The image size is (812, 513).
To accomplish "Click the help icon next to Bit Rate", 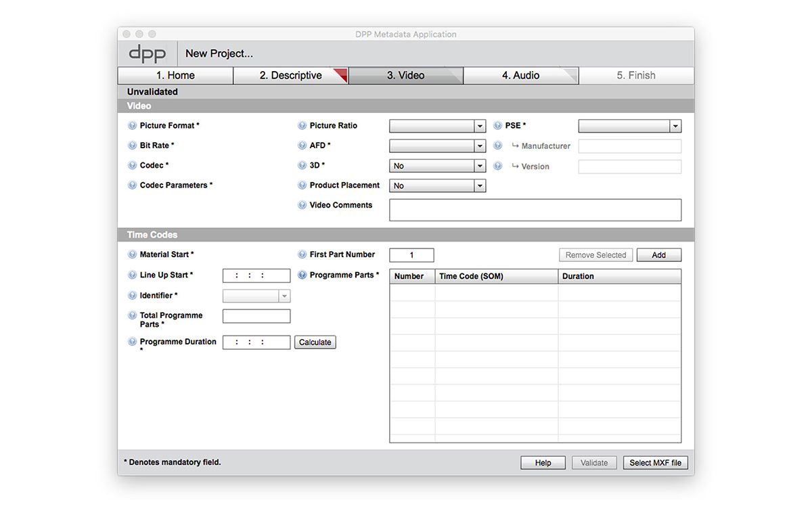I will (132, 146).
